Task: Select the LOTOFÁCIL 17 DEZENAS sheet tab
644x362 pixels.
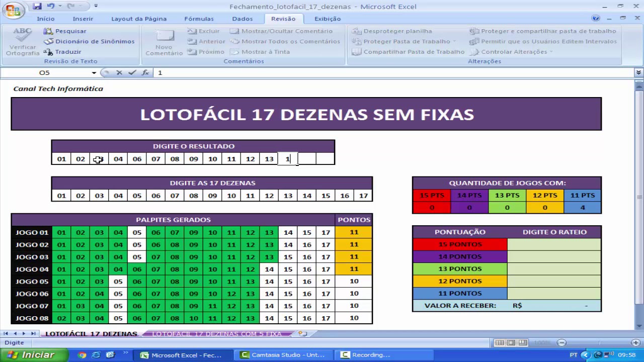Action: (x=91, y=334)
